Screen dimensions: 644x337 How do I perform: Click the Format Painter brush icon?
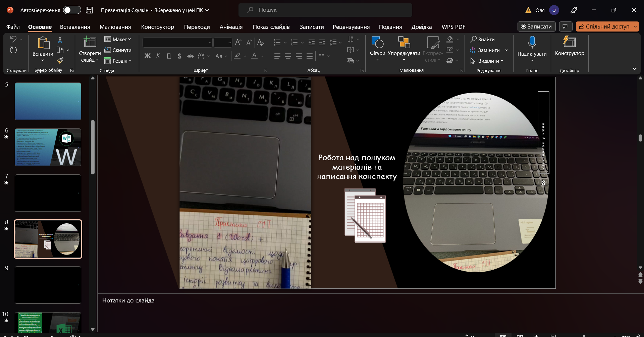(x=60, y=61)
